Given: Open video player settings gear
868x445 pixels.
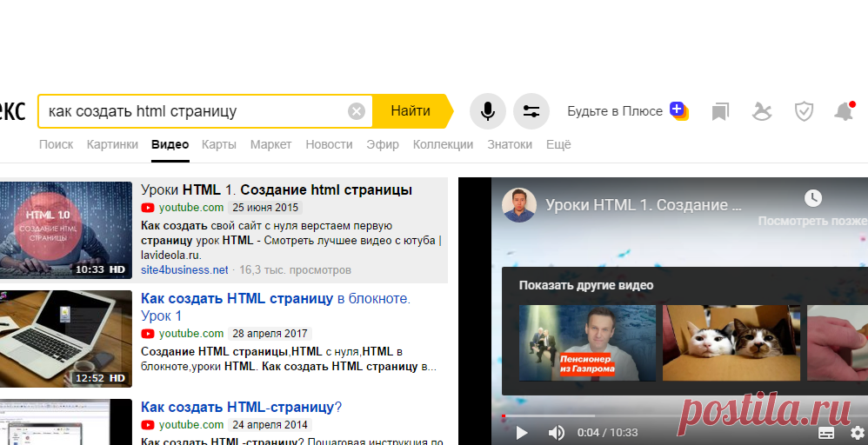Looking at the screenshot, I should [x=858, y=432].
